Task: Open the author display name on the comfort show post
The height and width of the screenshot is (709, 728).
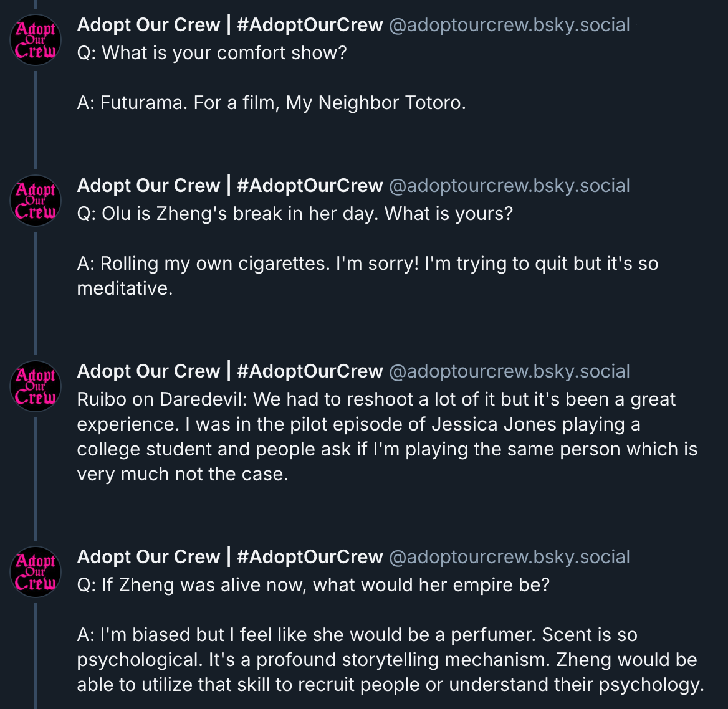Action: tap(148, 25)
